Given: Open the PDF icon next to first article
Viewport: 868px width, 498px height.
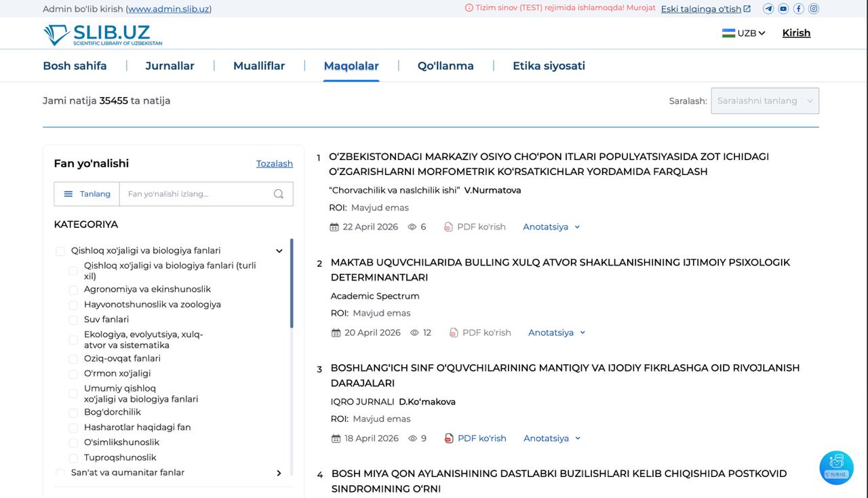Looking at the screenshot, I should (448, 227).
